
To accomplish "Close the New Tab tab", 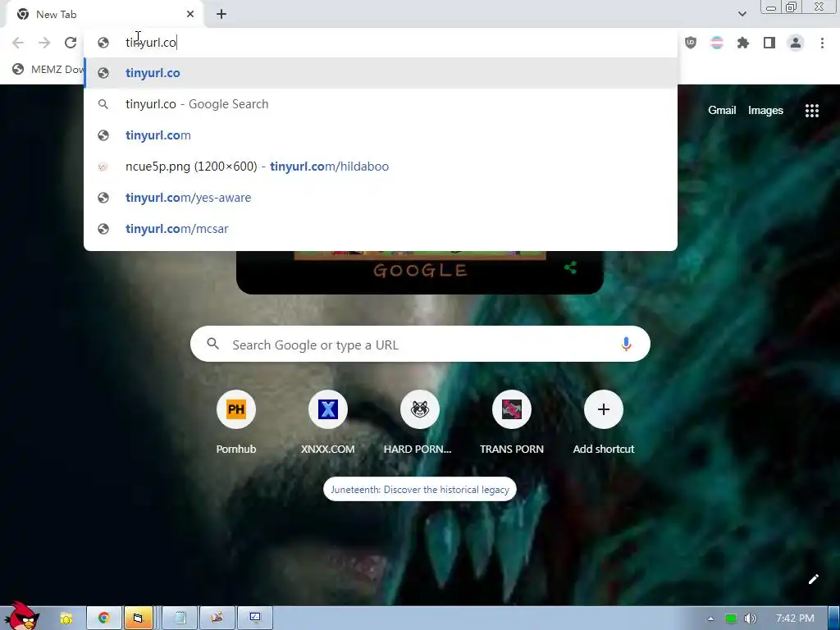I will 190,15.
